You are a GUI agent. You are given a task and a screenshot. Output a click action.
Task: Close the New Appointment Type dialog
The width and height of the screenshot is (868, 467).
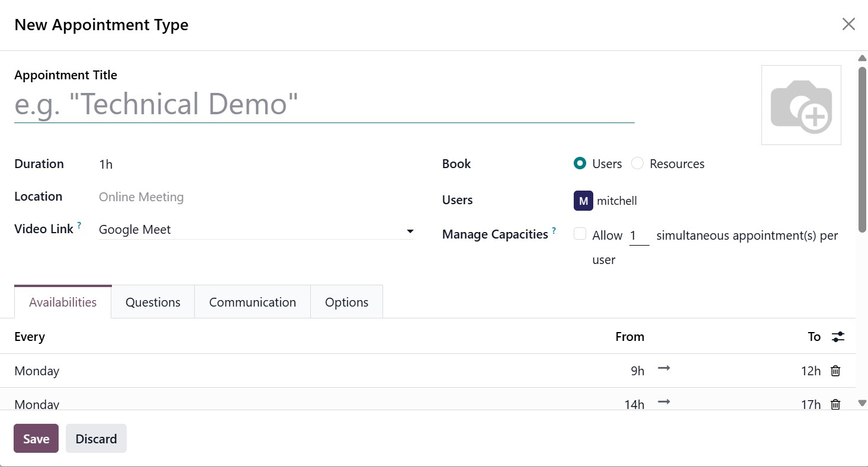[848, 24]
